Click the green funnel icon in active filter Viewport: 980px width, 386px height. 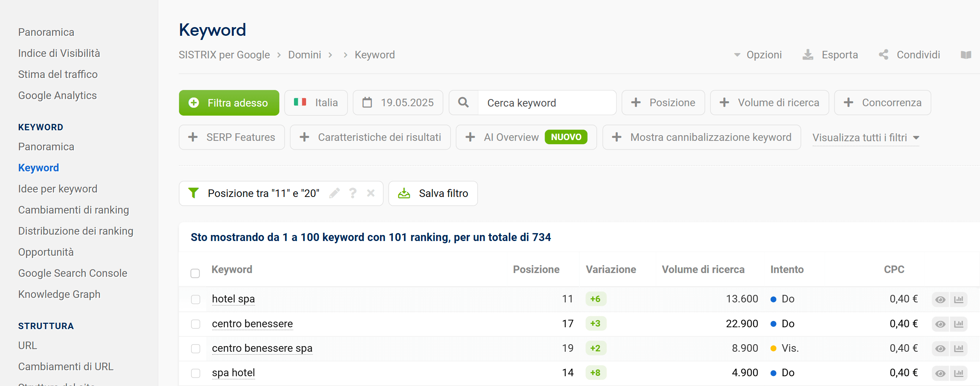(x=193, y=194)
